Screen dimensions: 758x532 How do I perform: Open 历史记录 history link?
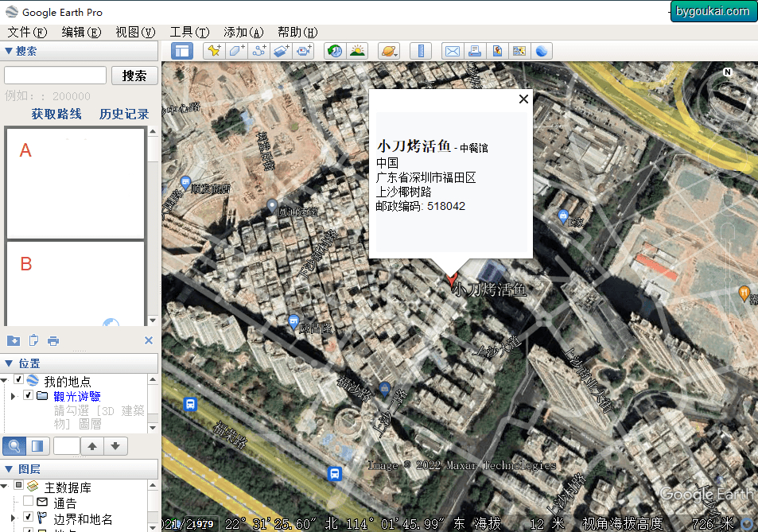point(124,114)
